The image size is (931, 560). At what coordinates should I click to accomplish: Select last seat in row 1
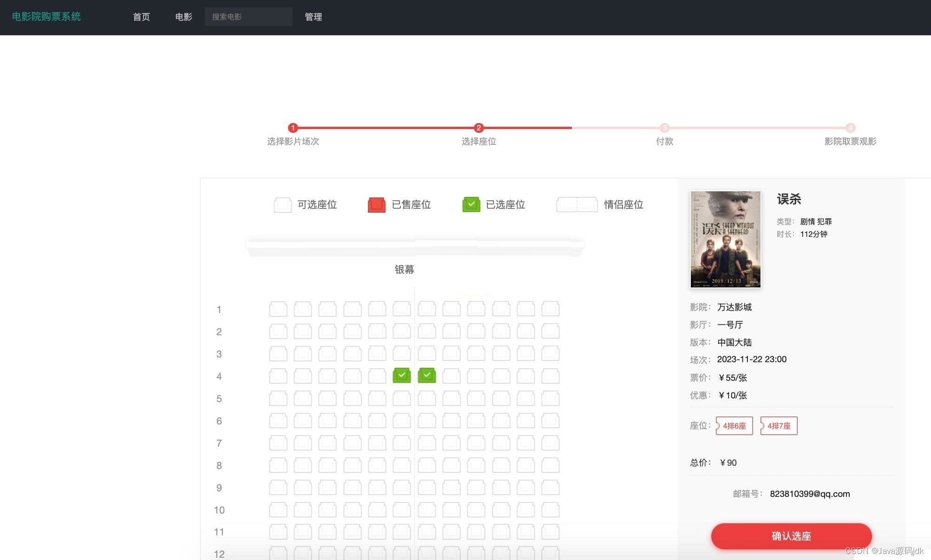coord(550,309)
